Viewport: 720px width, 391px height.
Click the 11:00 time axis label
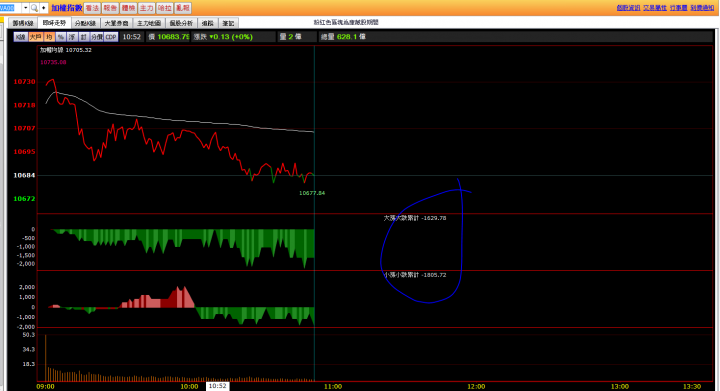click(x=333, y=387)
